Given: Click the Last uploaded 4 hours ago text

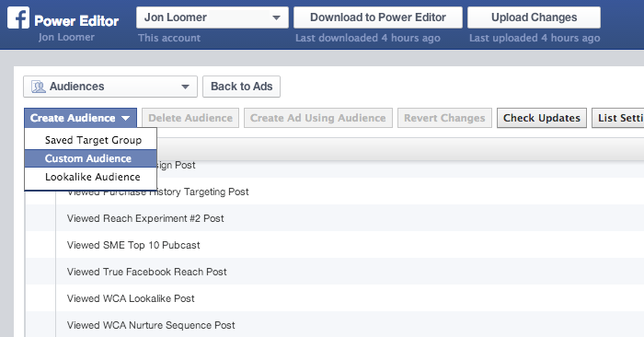Looking at the screenshot, I should 535,39.
